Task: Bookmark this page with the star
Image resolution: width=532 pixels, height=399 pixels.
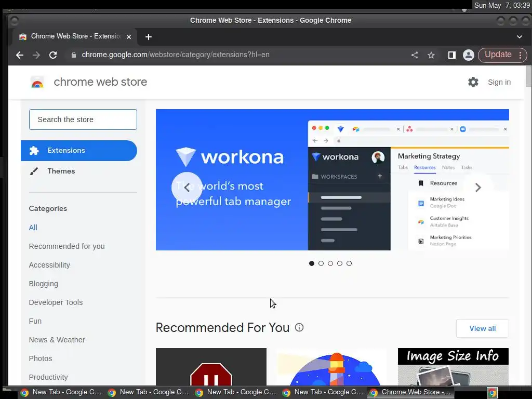Action: pyautogui.click(x=431, y=55)
